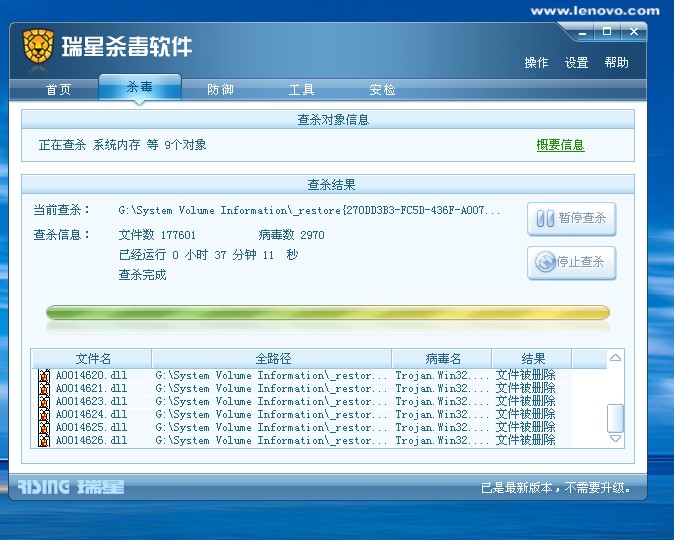The image size is (674, 540).
Task: Select virus icon for A0014620.dll row
Action: [x=44, y=376]
